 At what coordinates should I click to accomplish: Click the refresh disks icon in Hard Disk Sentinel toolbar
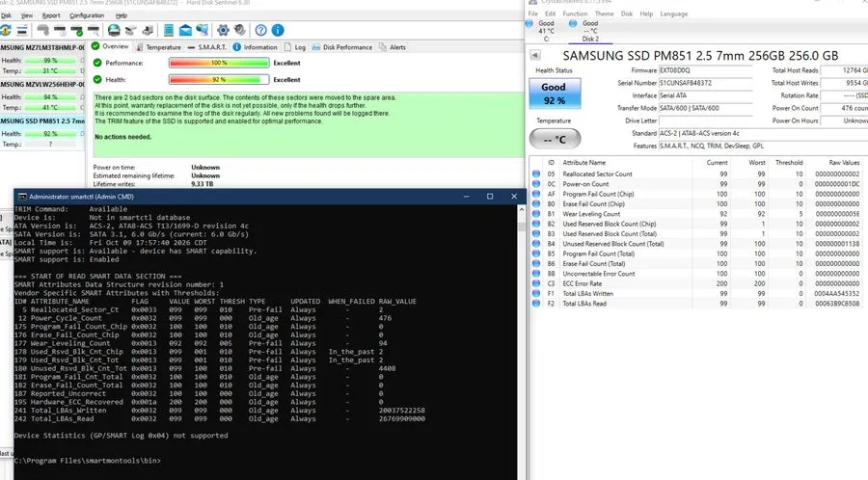[6, 30]
